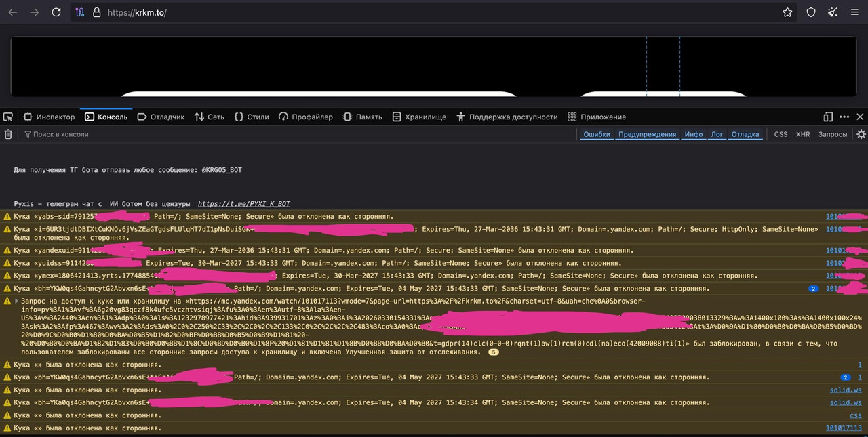Open the Хранилище tab
868x437 pixels.
[419, 117]
